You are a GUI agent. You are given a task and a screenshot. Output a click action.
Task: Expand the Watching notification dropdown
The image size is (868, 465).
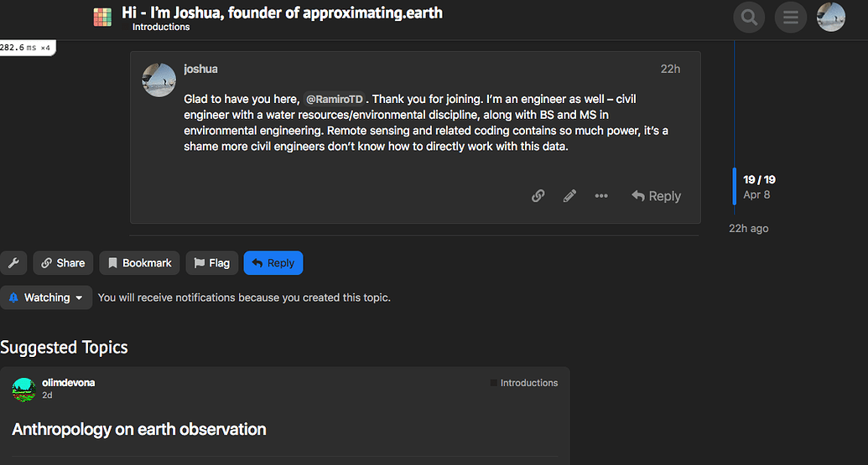click(x=46, y=297)
